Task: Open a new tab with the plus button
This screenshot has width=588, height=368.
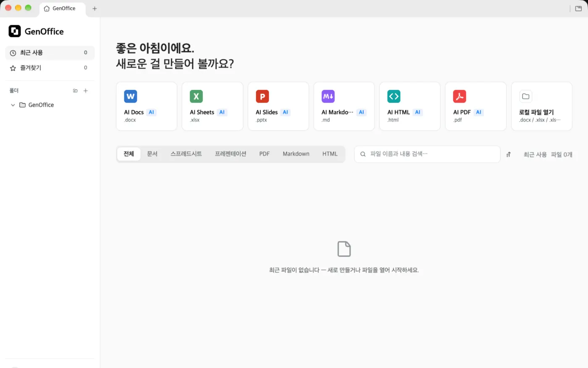Action: [94, 8]
